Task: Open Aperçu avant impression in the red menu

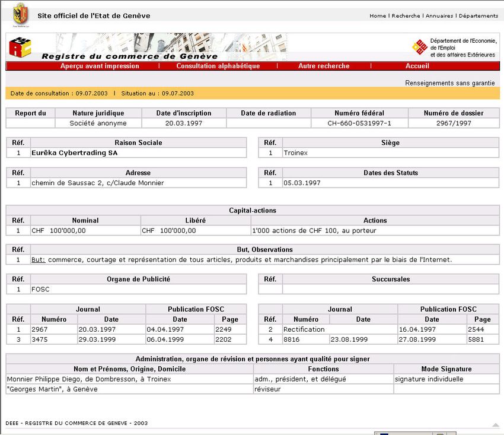Action: (100, 66)
